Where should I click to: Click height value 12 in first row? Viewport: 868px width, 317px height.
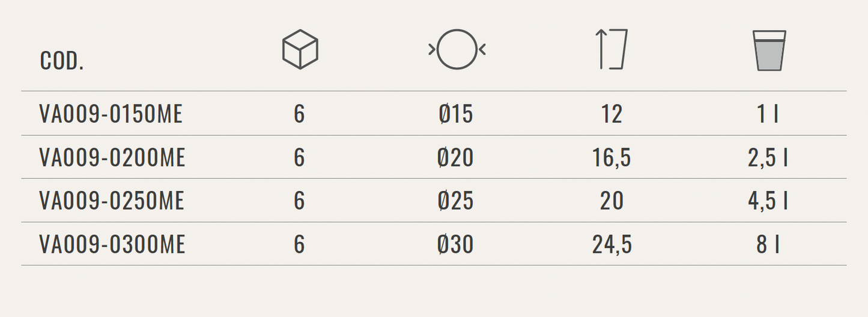[x=612, y=114]
